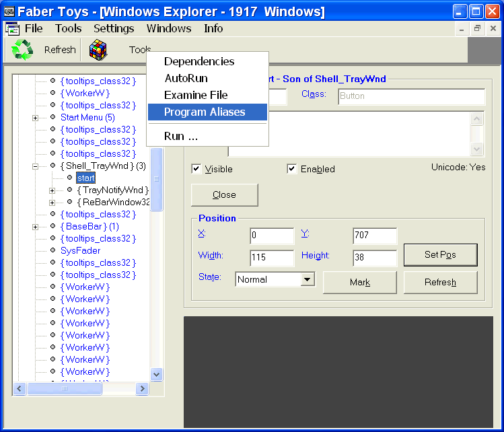Select the start tree item

86,178
